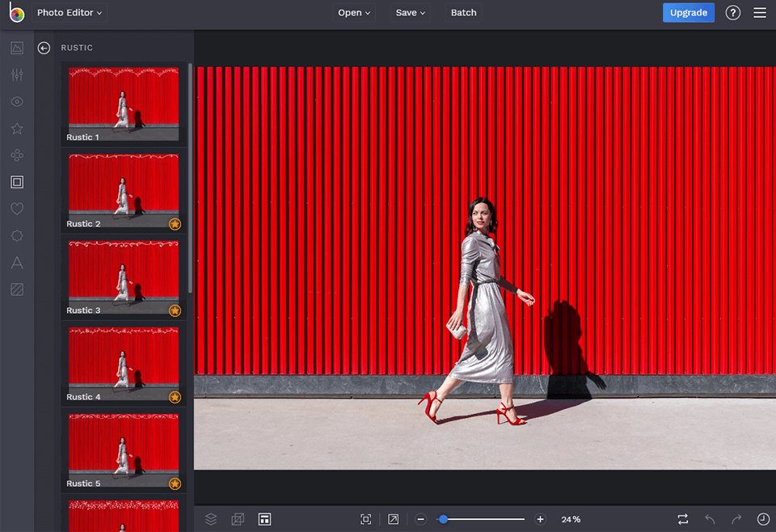
Task: Open the Graphics heart panel
Action: [x=17, y=209]
